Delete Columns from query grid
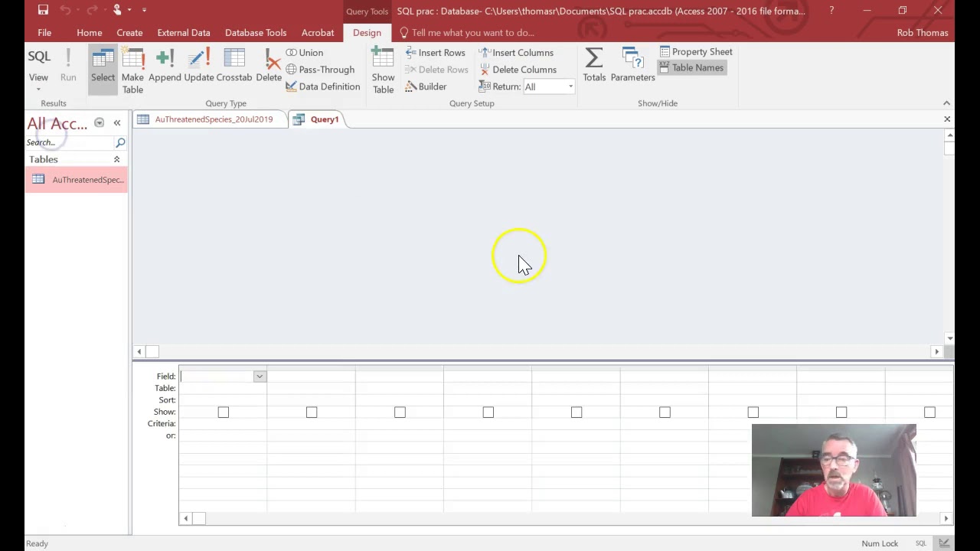Image resolution: width=980 pixels, height=551 pixels. click(518, 70)
